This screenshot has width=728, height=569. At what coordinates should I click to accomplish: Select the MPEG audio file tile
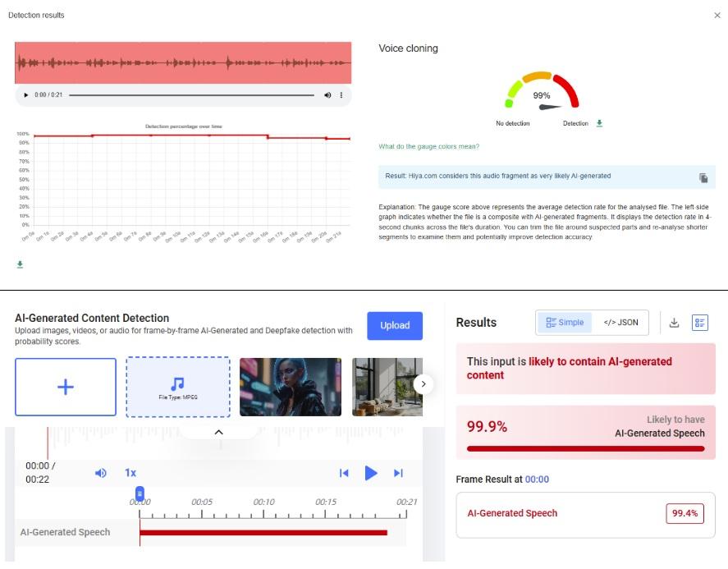(178, 387)
